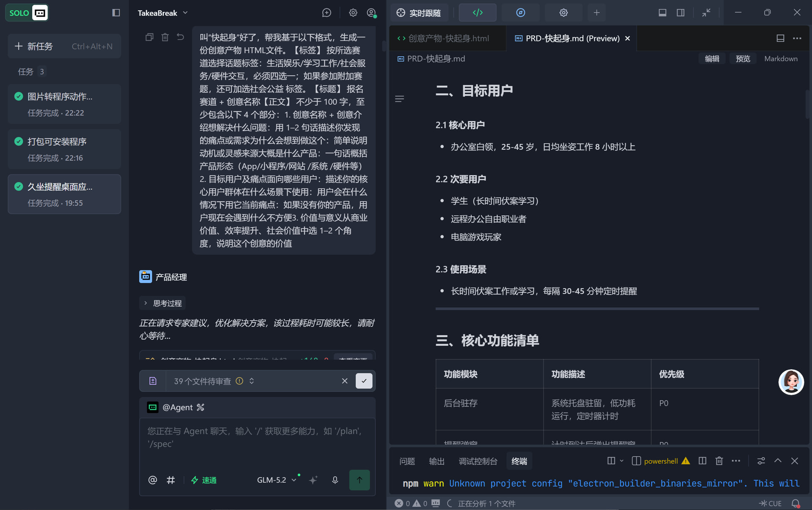
Task: Open the GLM-5.2 model dropdown
Action: (277, 480)
